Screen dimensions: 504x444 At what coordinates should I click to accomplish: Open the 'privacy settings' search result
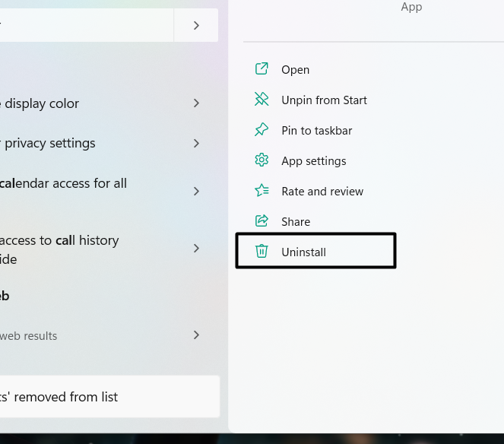tap(50, 143)
